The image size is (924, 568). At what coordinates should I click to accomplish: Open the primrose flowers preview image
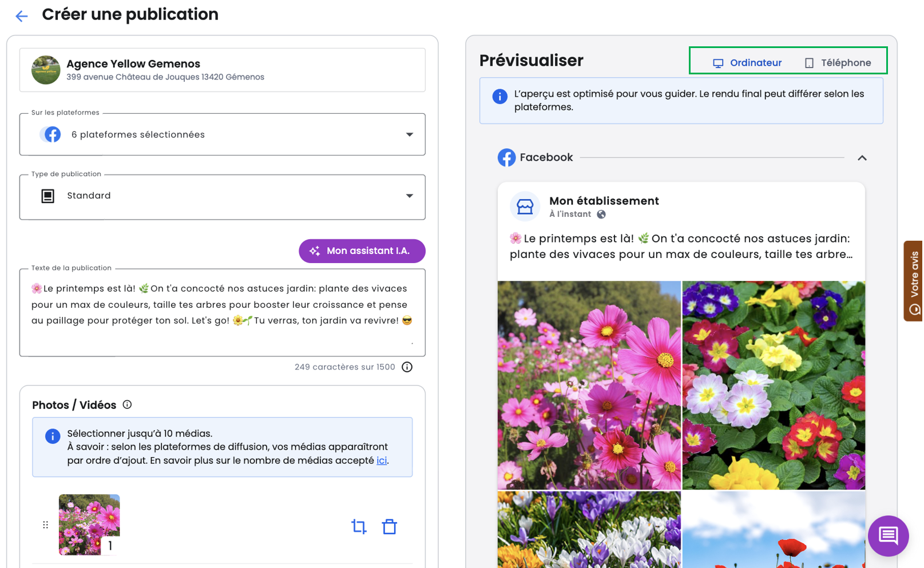click(x=773, y=385)
